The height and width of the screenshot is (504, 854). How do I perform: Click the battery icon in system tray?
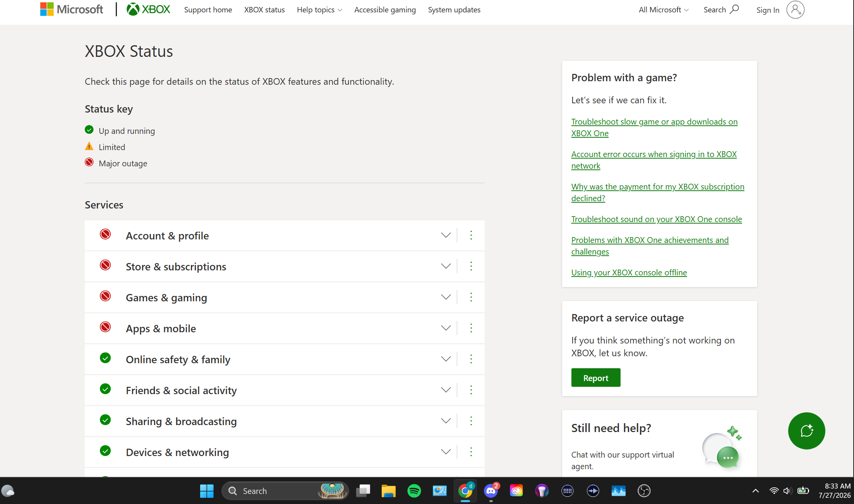point(803,490)
